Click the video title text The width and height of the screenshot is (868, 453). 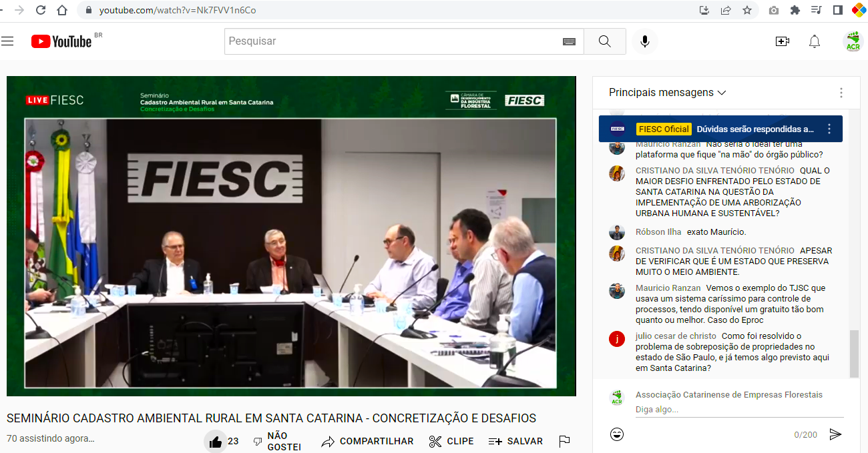[271, 418]
